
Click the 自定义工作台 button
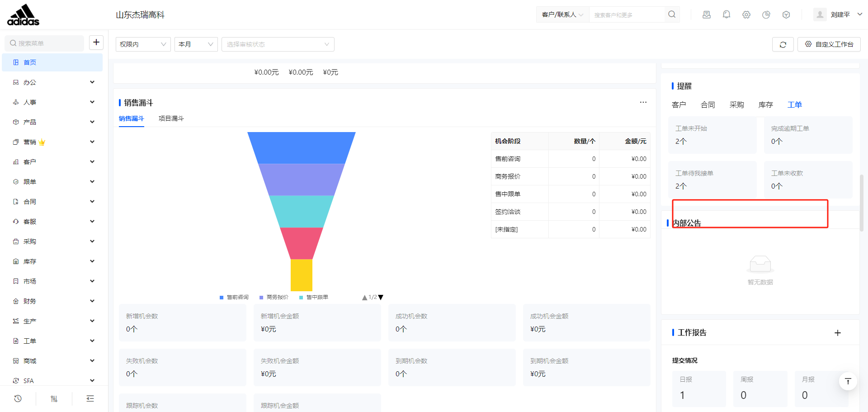829,44
